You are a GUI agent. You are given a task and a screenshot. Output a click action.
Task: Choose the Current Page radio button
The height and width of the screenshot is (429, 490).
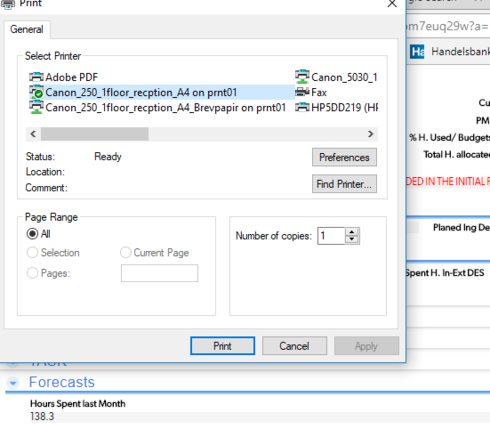126,252
